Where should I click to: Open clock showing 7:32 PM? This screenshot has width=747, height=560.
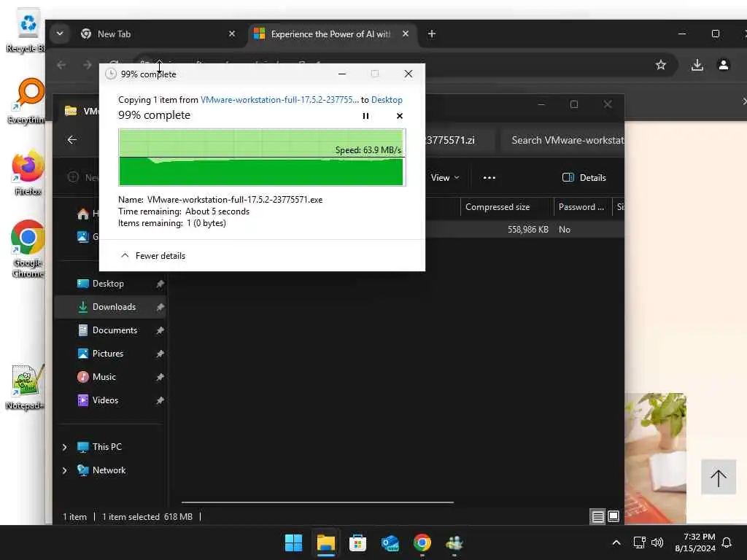(x=695, y=542)
